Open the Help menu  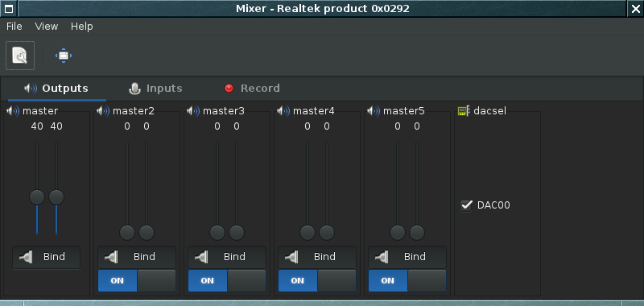(x=82, y=27)
